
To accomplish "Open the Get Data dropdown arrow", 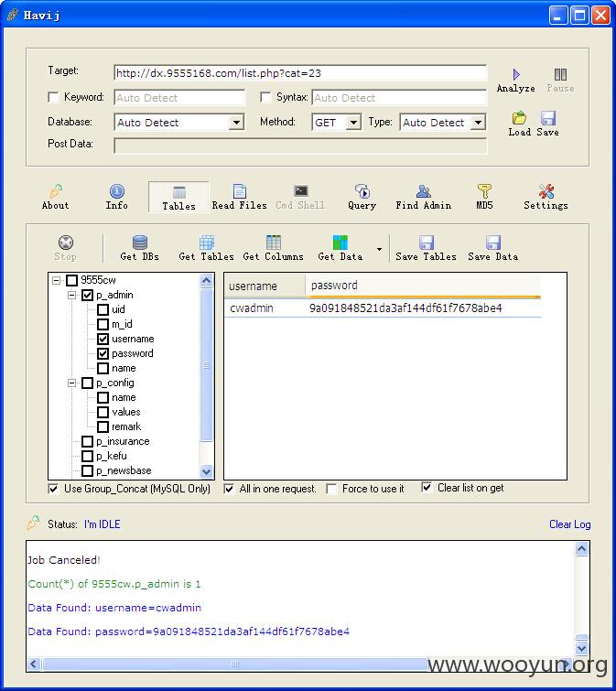I will click(x=379, y=249).
